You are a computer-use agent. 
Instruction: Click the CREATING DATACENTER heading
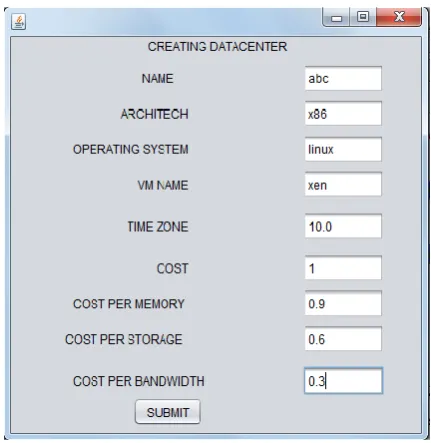coord(217,47)
